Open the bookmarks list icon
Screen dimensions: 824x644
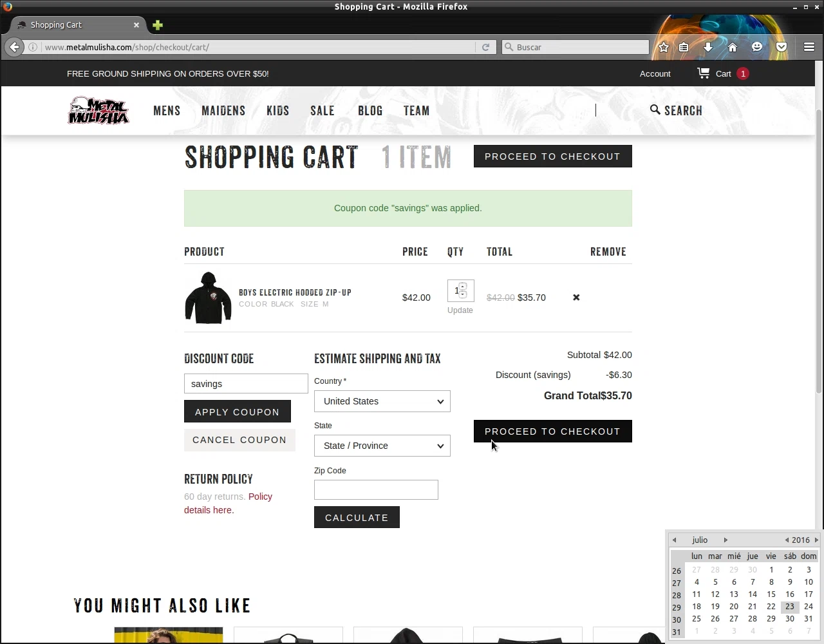[x=684, y=47]
